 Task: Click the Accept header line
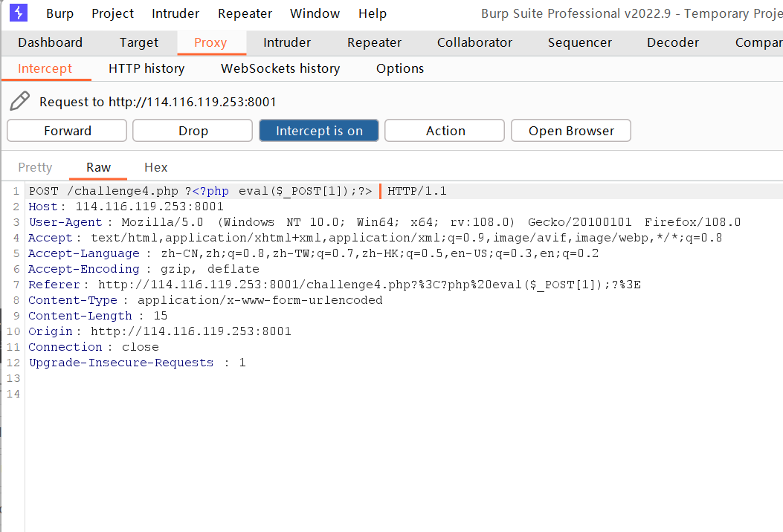(375, 238)
